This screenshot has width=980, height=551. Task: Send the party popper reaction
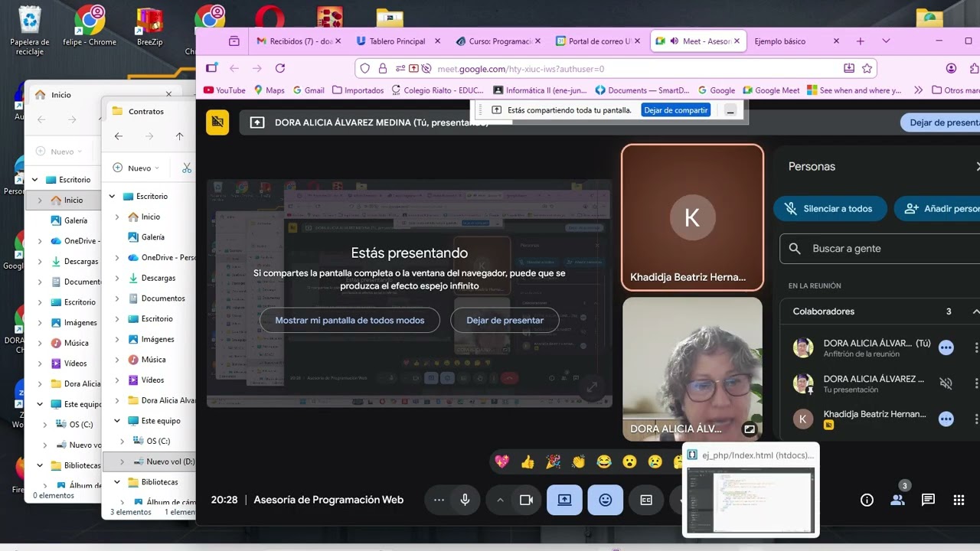pyautogui.click(x=553, y=461)
